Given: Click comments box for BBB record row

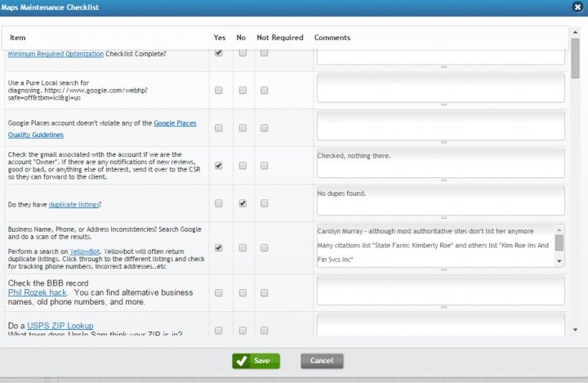Looking at the screenshot, I should (x=441, y=291).
